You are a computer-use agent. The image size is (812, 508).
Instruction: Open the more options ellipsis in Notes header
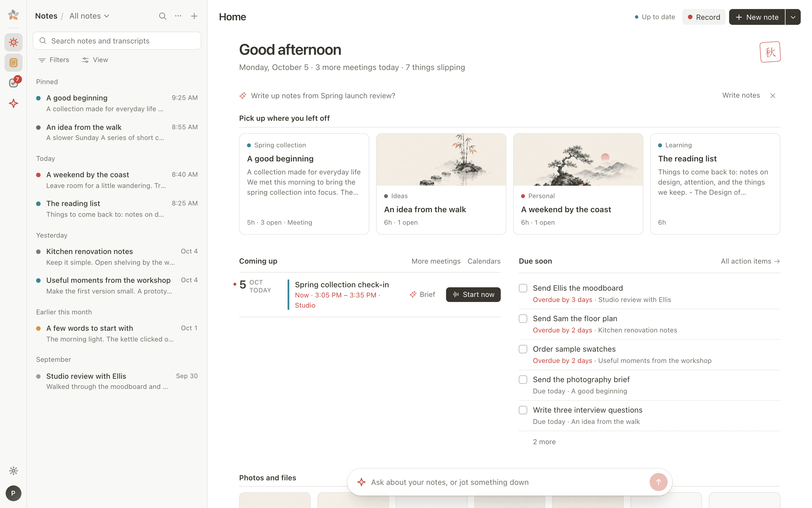(178, 16)
